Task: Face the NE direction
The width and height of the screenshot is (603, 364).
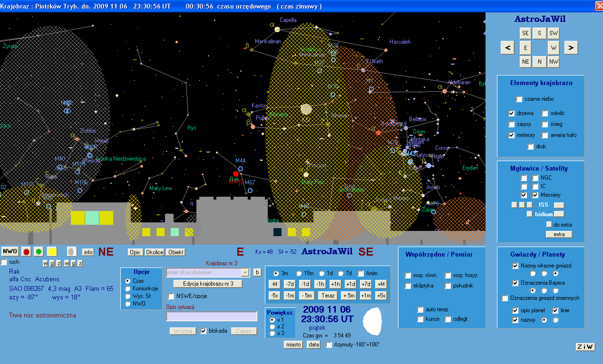Action: [x=525, y=62]
